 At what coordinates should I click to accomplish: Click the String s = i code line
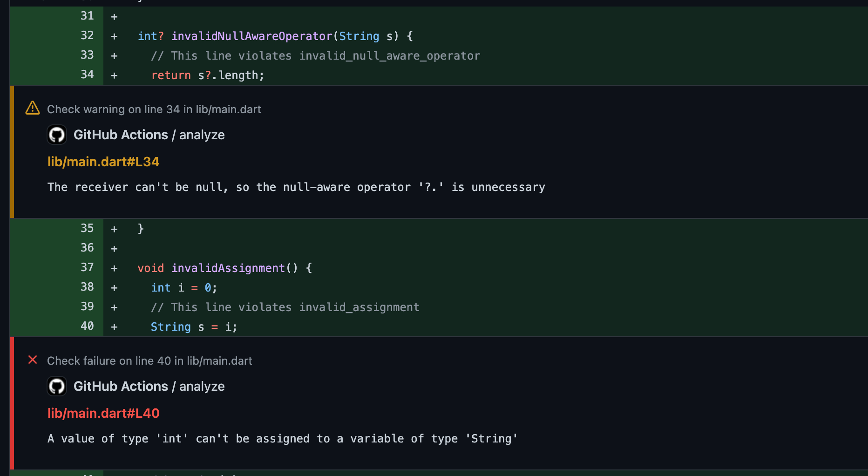point(194,326)
